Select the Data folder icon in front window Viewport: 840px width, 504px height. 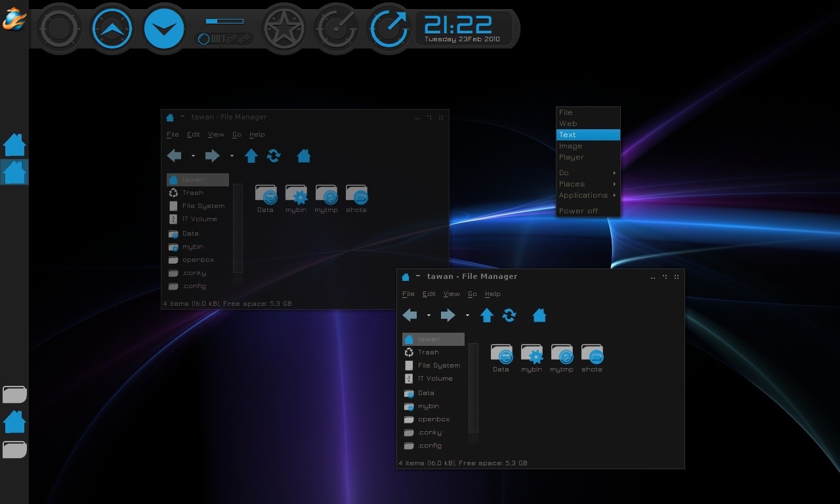(501, 358)
